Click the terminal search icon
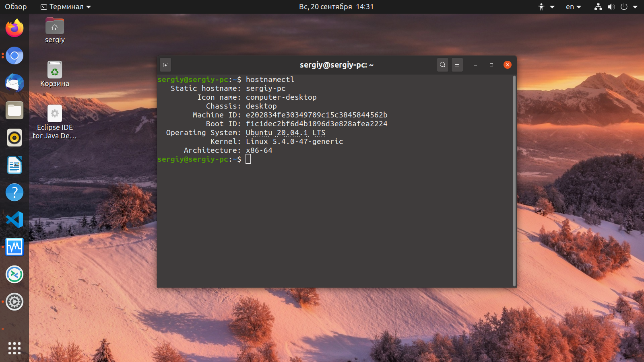The height and width of the screenshot is (362, 644). [x=443, y=65]
